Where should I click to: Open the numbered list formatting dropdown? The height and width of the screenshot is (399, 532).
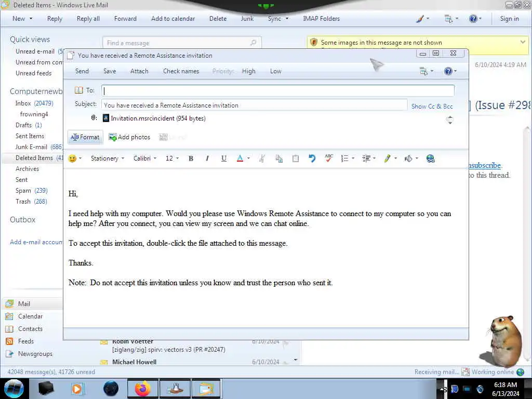point(348,158)
